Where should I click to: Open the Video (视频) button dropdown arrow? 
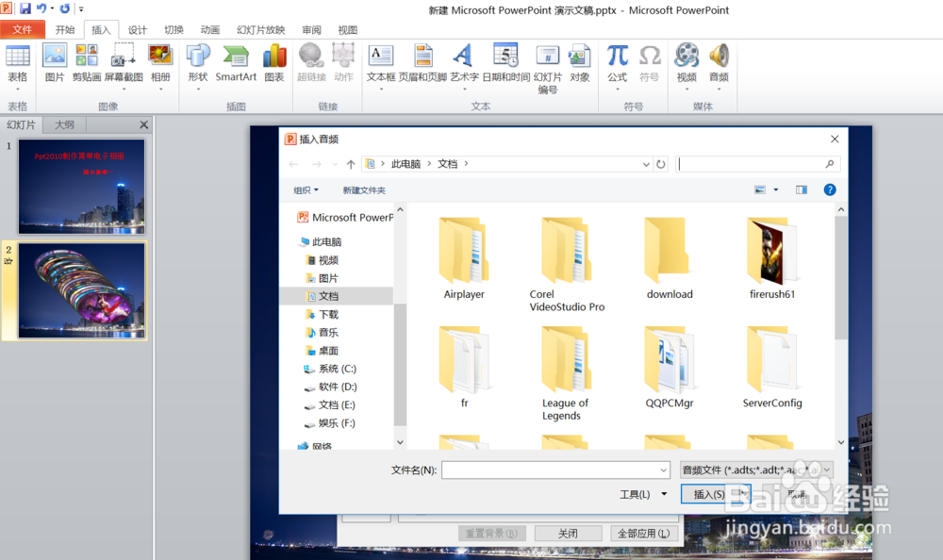click(687, 89)
